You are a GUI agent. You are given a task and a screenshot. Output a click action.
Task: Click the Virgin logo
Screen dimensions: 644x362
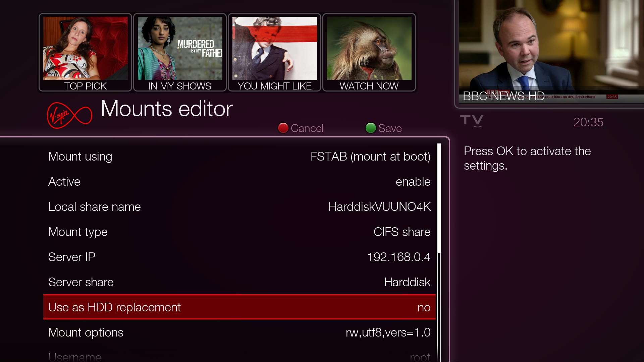69,116
